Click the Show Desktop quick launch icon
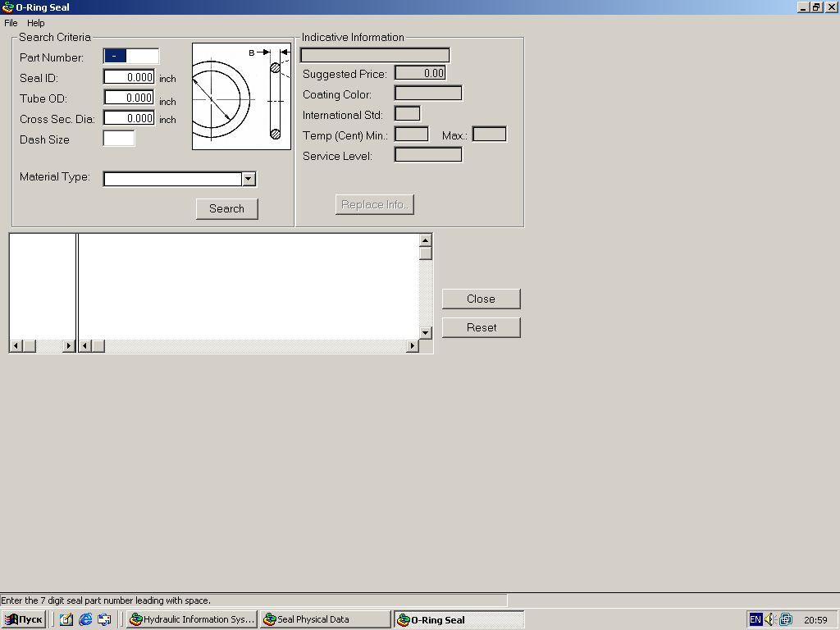The image size is (840, 630). pyautogui.click(x=66, y=619)
